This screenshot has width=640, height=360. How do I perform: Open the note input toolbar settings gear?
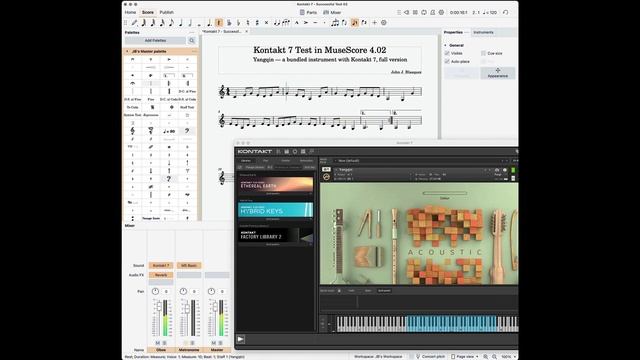tap(383, 23)
